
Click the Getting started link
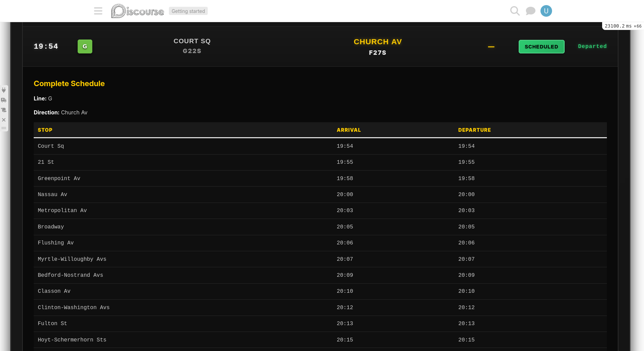click(188, 11)
